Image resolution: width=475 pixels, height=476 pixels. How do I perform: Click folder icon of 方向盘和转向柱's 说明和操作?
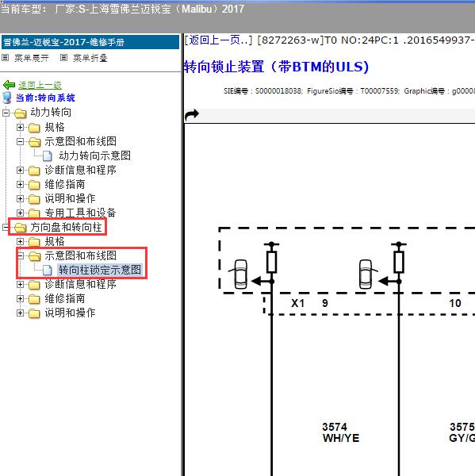point(34,313)
